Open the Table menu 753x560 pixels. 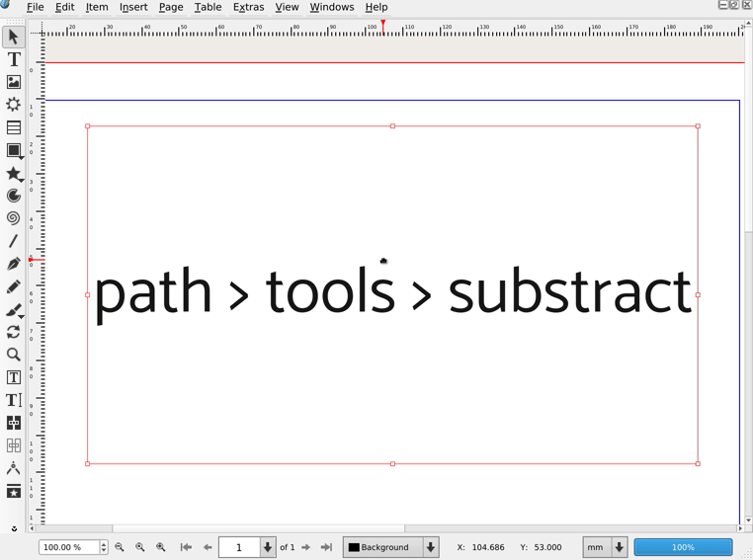coord(208,7)
